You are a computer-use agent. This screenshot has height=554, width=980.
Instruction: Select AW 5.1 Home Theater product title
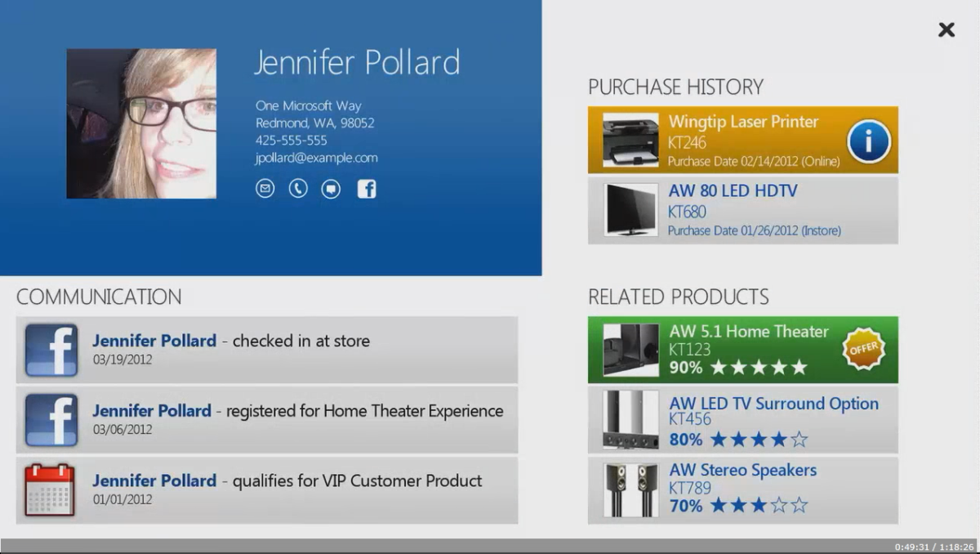(x=748, y=331)
